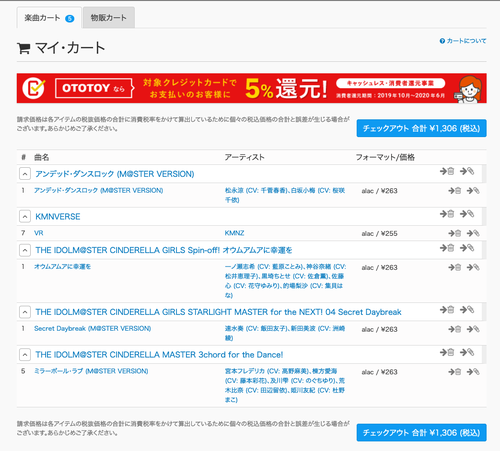Image resolution: width=500 pixels, height=451 pixels.
Task: Open album CINDERELLA MASTER 3chord for the Dance!
Action: pyautogui.click(x=159, y=355)
